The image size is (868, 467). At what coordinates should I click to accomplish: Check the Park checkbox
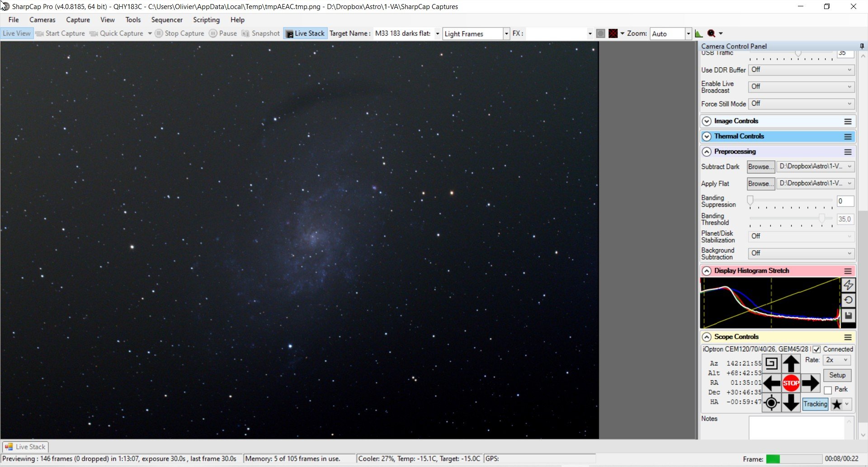coord(828,390)
